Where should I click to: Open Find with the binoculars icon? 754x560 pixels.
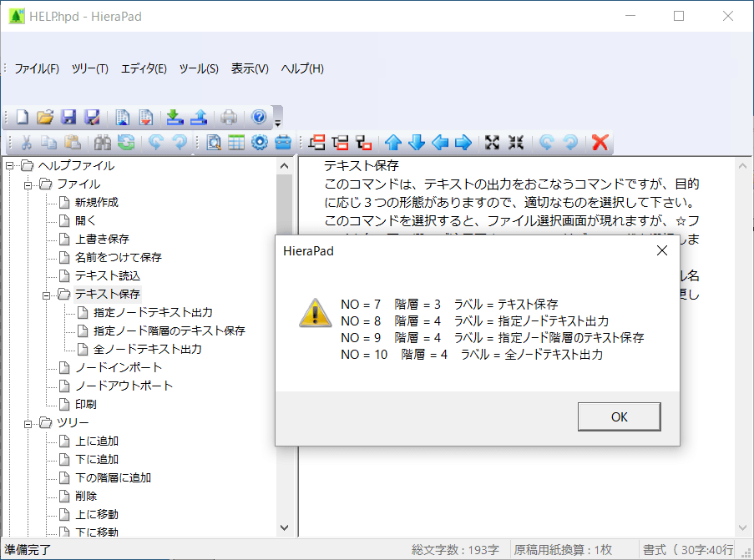[103, 142]
